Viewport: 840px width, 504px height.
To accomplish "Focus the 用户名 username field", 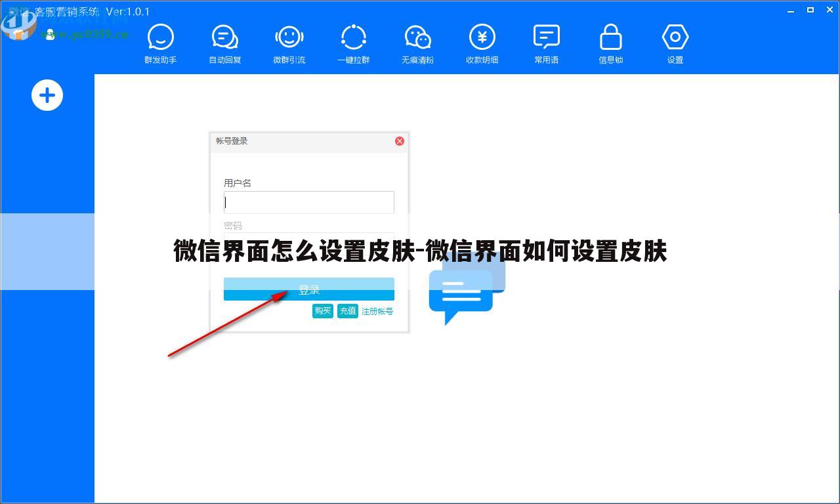I will [x=309, y=202].
